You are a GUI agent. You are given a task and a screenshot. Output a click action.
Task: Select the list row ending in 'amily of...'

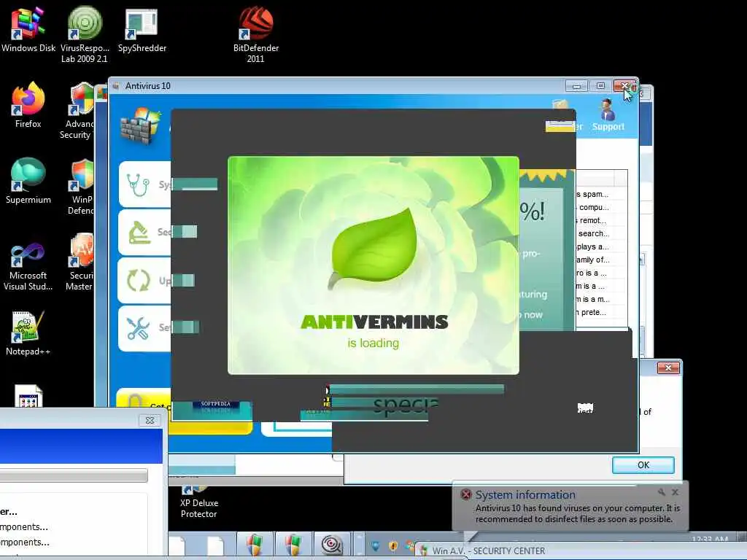[x=601, y=260]
